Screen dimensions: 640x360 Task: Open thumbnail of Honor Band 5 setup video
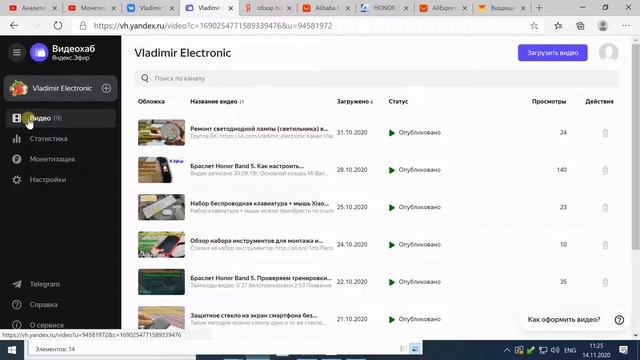161,170
